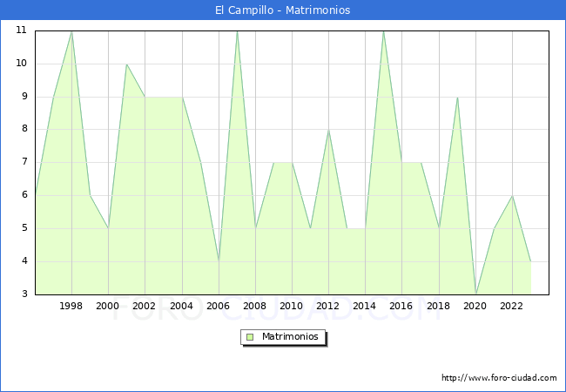Click the chart title El Campillo - Matrimonios
This screenshot has height=392, width=566.
click(283, 10)
